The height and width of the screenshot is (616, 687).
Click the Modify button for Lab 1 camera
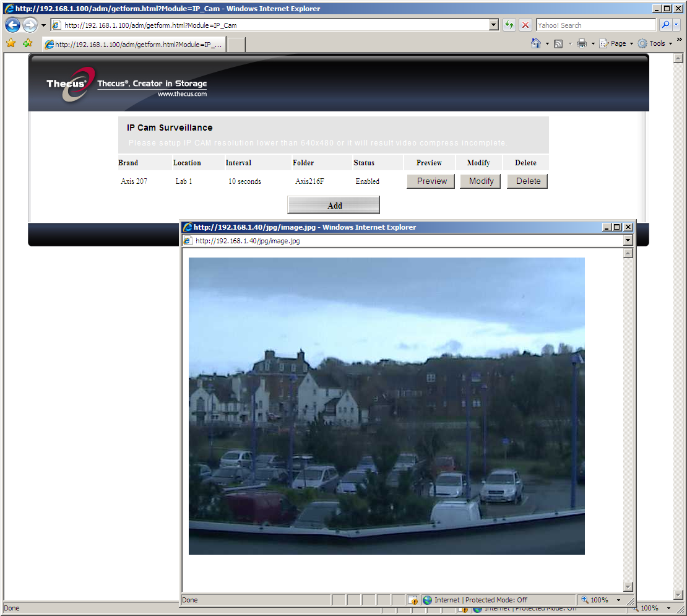pyautogui.click(x=481, y=181)
